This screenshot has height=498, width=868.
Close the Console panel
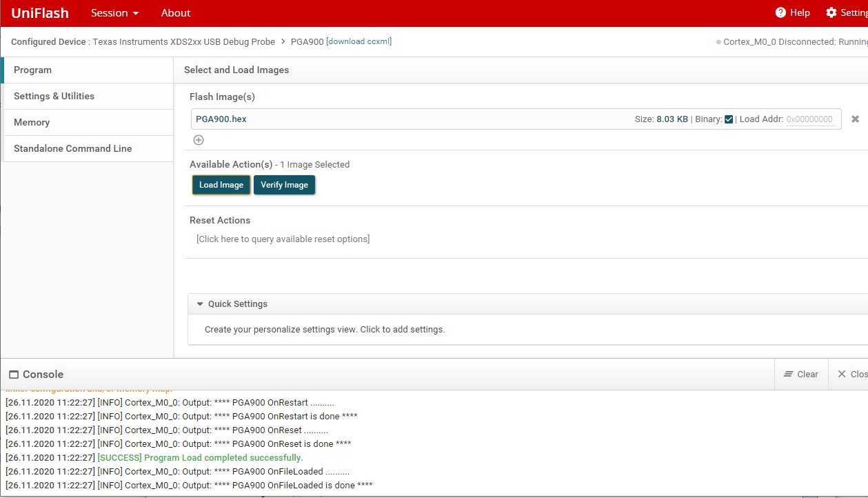(x=852, y=375)
